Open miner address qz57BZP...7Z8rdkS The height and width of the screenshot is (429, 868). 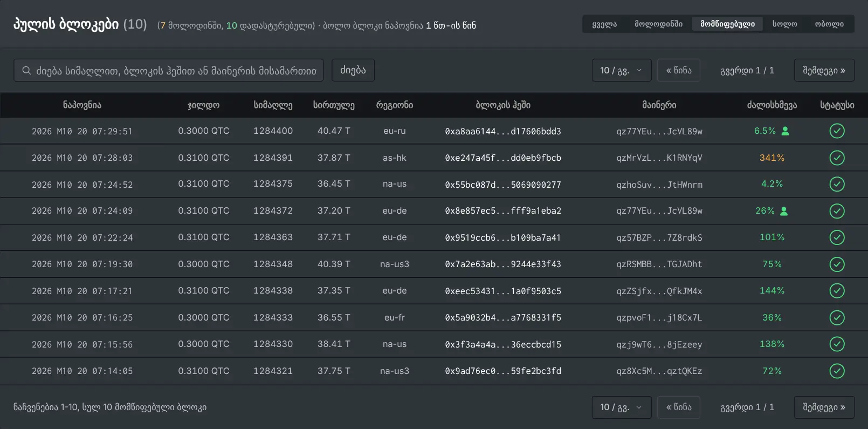click(659, 237)
